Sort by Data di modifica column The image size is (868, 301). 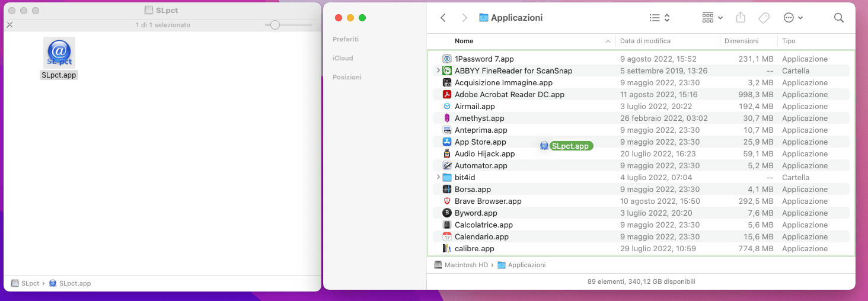coord(645,41)
